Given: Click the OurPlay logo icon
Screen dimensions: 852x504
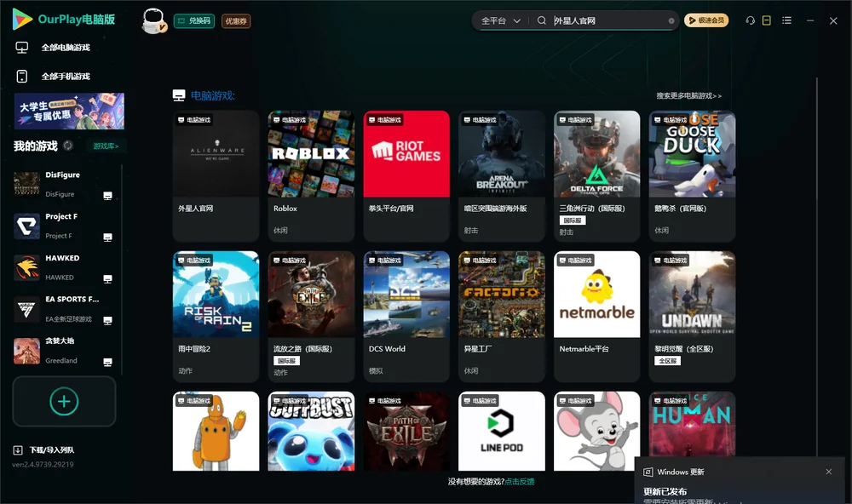Looking at the screenshot, I should [22, 19].
